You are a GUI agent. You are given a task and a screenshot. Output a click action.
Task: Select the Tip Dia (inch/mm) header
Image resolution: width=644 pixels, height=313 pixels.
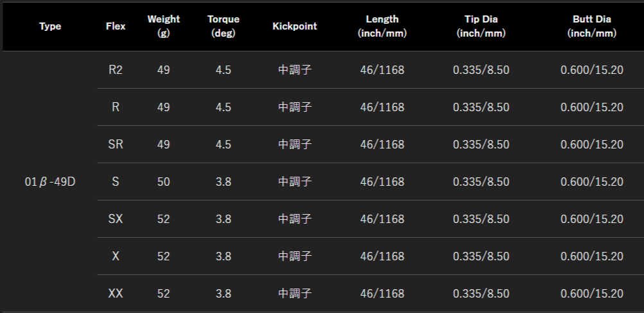coord(481,26)
